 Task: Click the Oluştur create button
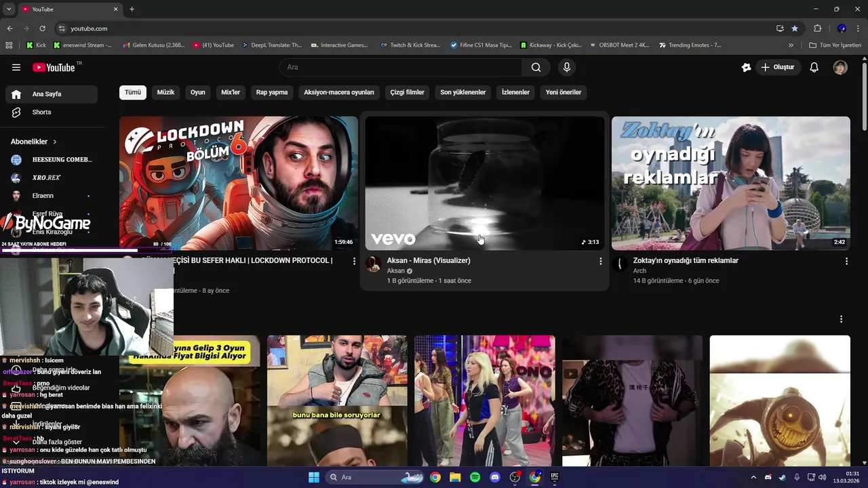[x=778, y=67]
